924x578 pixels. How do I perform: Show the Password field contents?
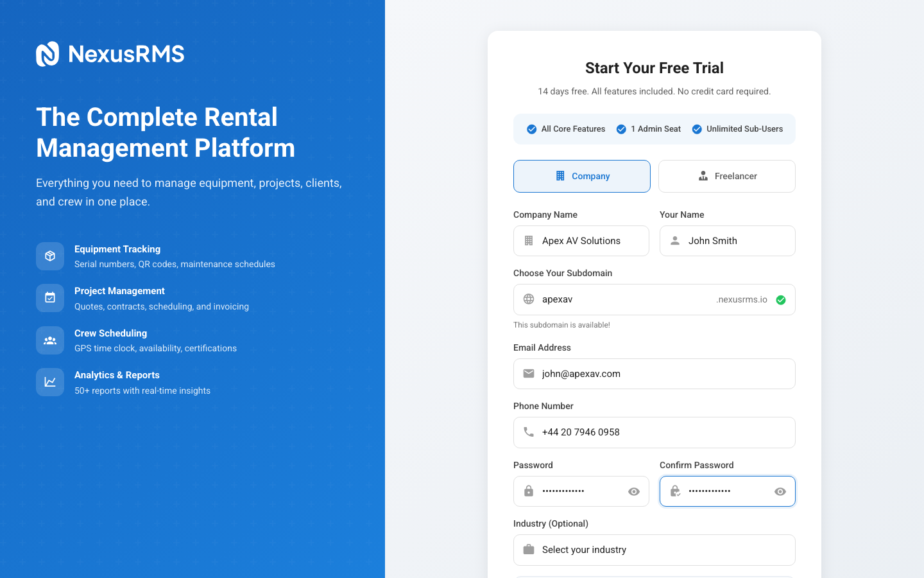(x=634, y=491)
